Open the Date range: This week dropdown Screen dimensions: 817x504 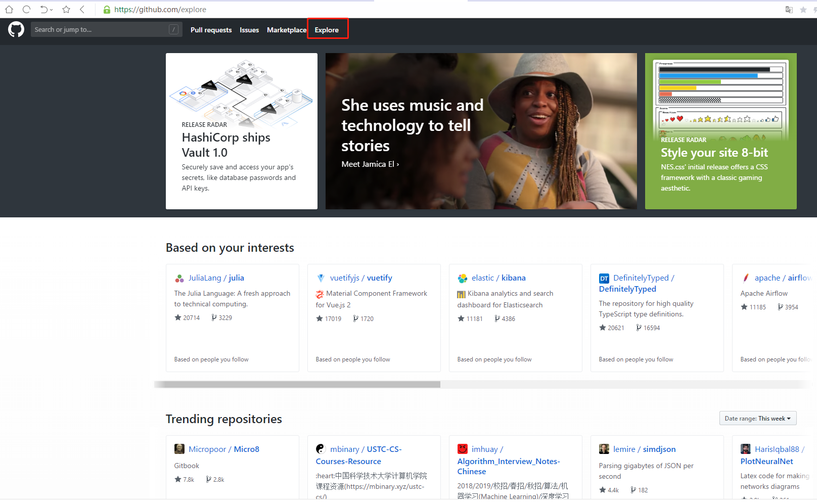758,418
